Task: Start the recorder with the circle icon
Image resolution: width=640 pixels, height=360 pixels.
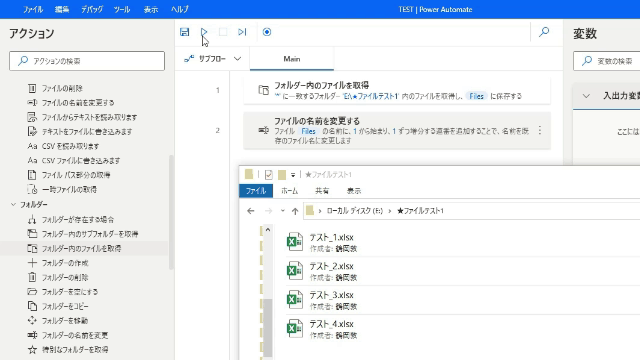Action: (267, 32)
